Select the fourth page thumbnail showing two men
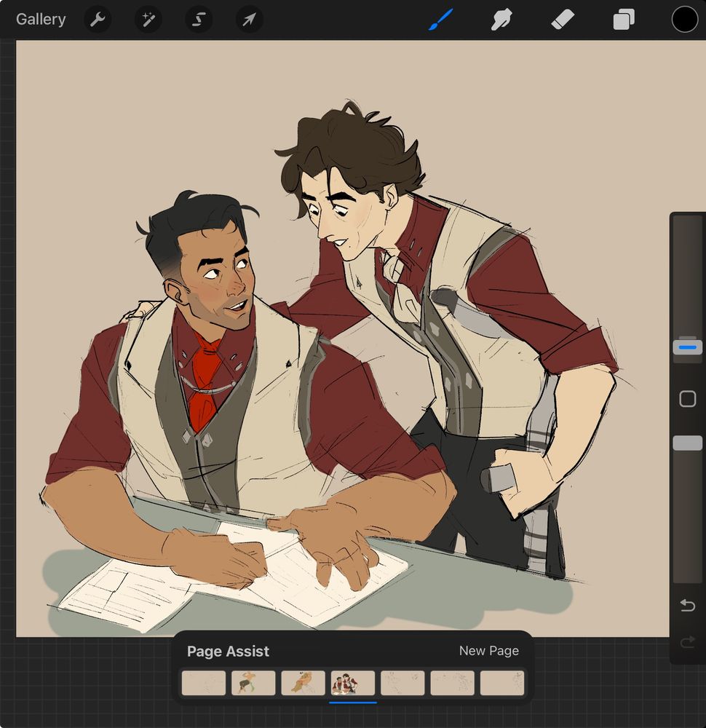 pyautogui.click(x=353, y=683)
